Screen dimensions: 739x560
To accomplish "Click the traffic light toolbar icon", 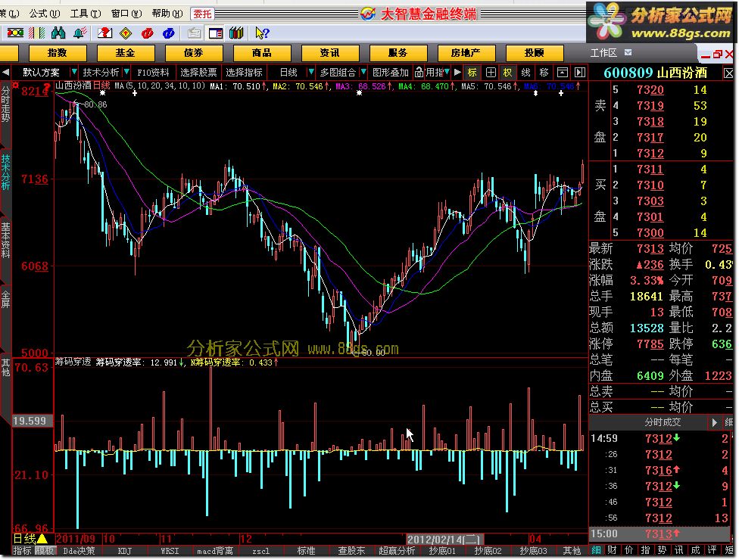I will (15, 33).
